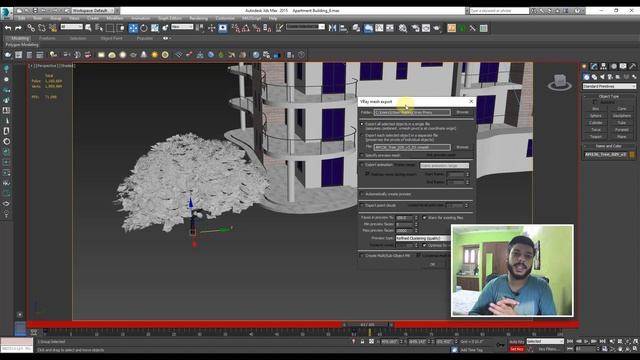The image size is (640, 360).
Task: Open Render Setup teapot icon
Action: [x=416, y=28]
